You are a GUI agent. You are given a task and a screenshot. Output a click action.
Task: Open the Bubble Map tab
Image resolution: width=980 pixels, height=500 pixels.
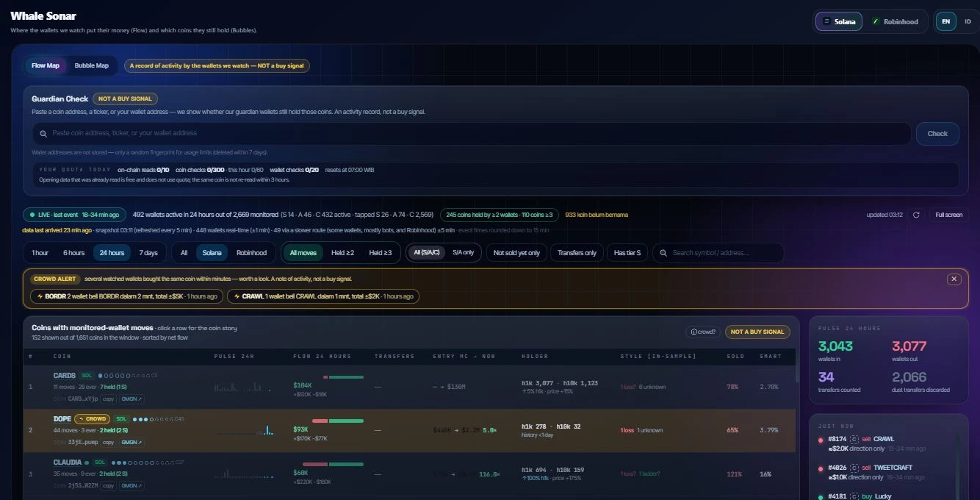click(x=91, y=65)
